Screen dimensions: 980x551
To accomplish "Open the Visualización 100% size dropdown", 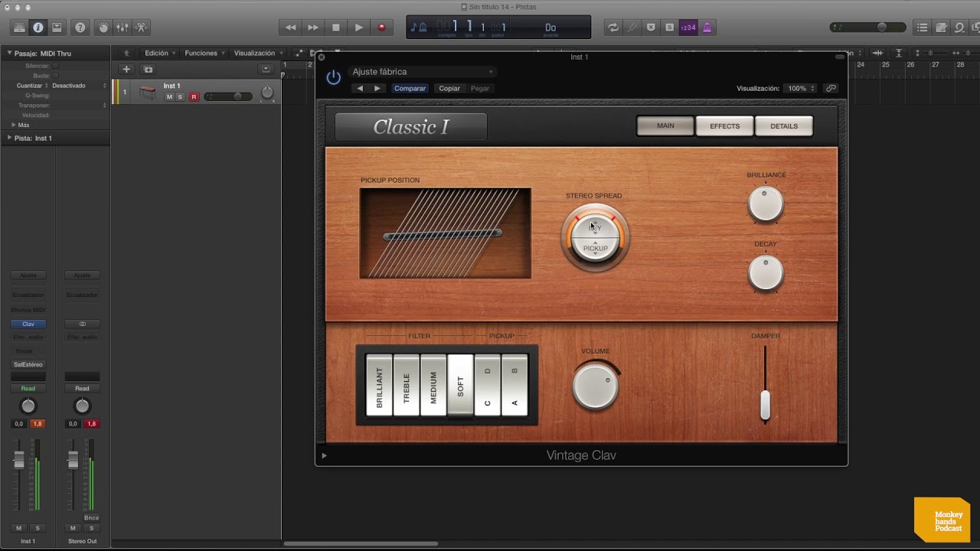I will 801,88.
